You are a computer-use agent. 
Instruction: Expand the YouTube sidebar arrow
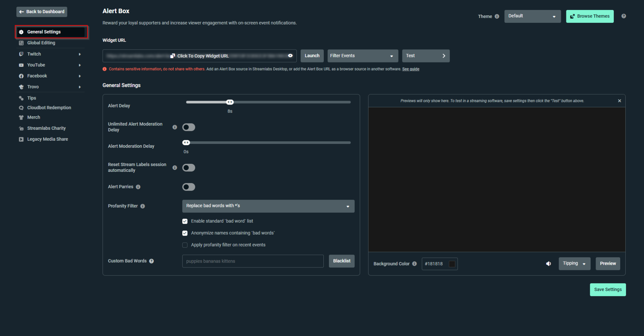pyautogui.click(x=80, y=65)
